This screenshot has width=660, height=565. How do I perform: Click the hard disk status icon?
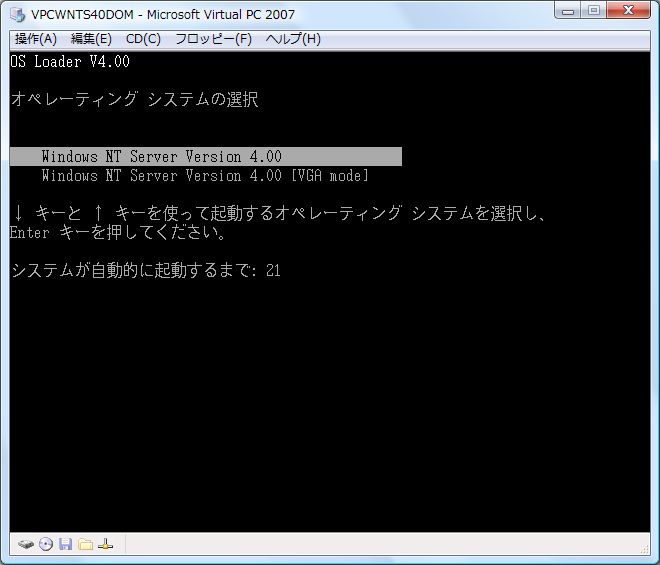point(26,544)
